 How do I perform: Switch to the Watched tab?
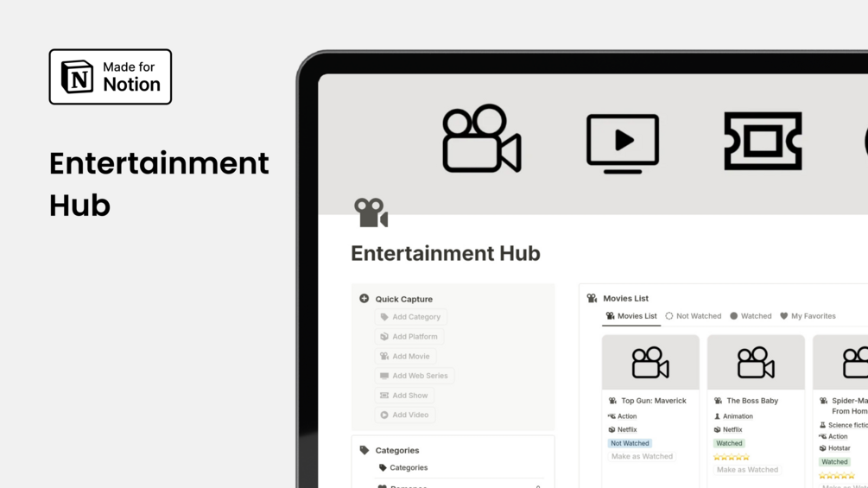coord(750,316)
